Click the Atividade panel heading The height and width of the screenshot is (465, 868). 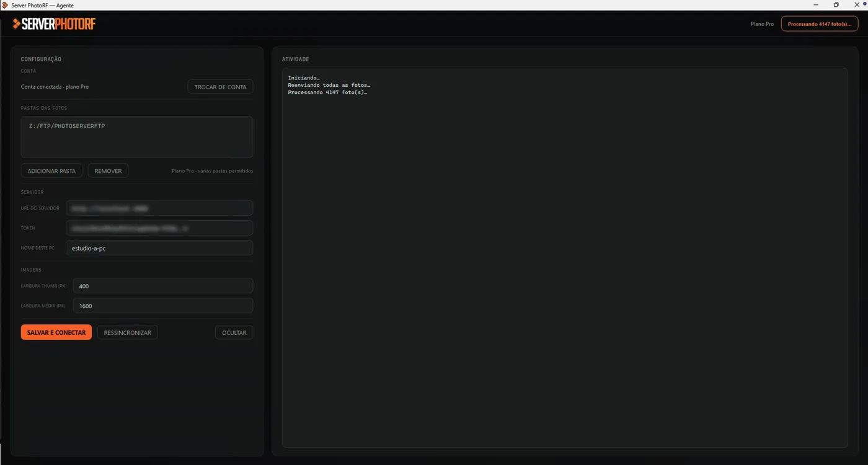click(x=296, y=60)
